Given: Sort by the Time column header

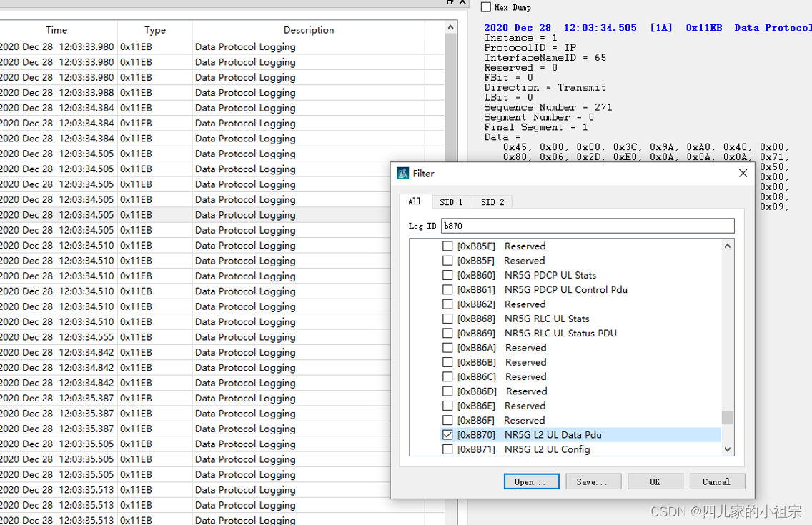Looking at the screenshot, I should click(56, 30).
